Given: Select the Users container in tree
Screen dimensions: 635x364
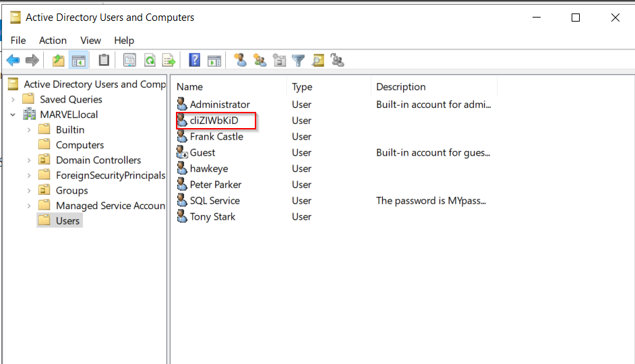Looking at the screenshot, I should 67,220.
